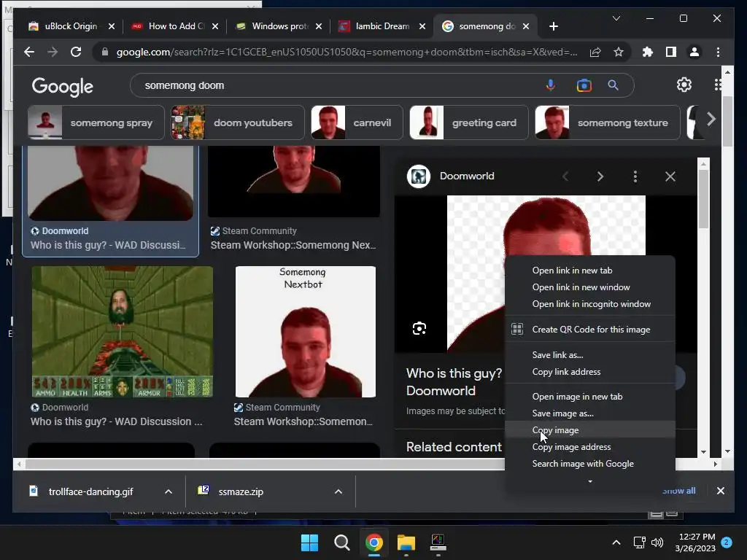Image resolution: width=747 pixels, height=560 pixels.
Task: Select Copy image address menu item
Action: pos(590,447)
